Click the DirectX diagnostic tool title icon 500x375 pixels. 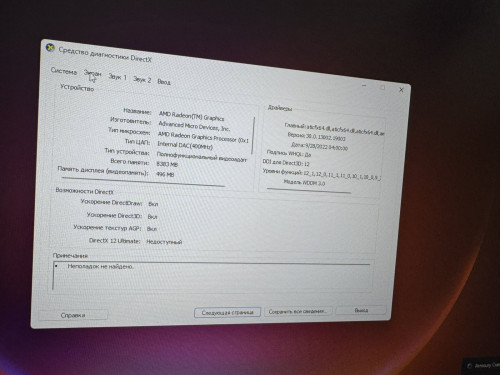click(x=50, y=48)
